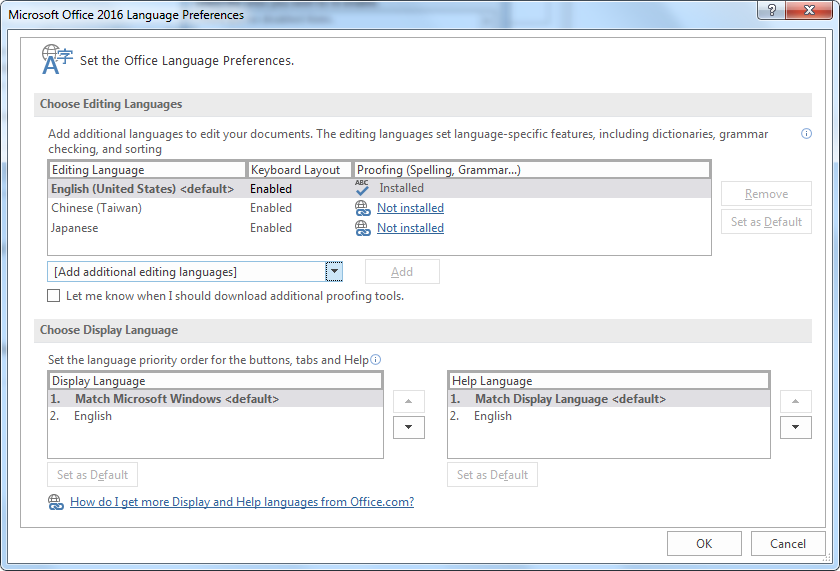Click the Keyboard Layout column header
The image size is (840, 571).
pos(299,170)
